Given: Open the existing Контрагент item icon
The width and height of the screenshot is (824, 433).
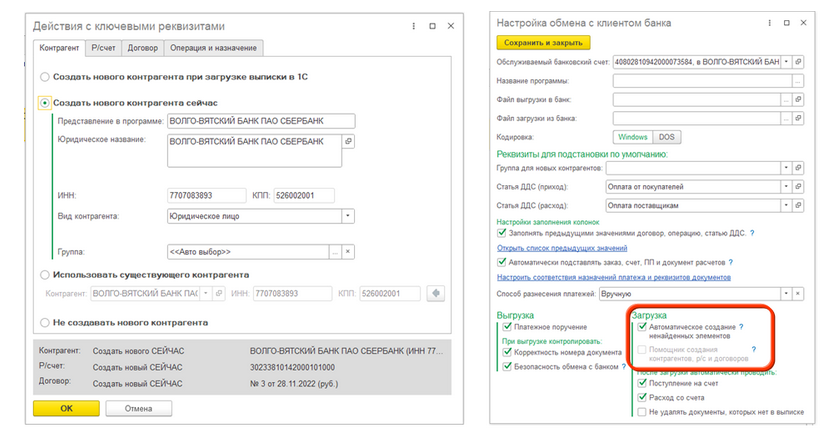Looking at the screenshot, I should (219, 293).
